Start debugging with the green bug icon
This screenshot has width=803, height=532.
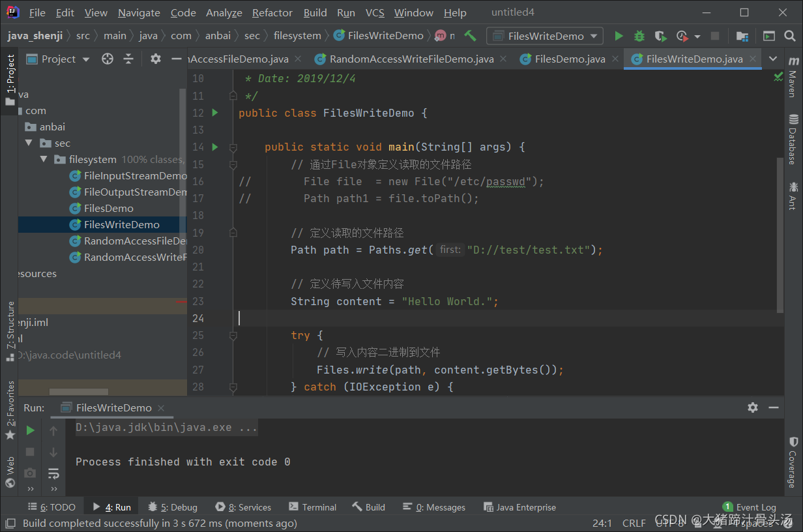pos(639,36)
